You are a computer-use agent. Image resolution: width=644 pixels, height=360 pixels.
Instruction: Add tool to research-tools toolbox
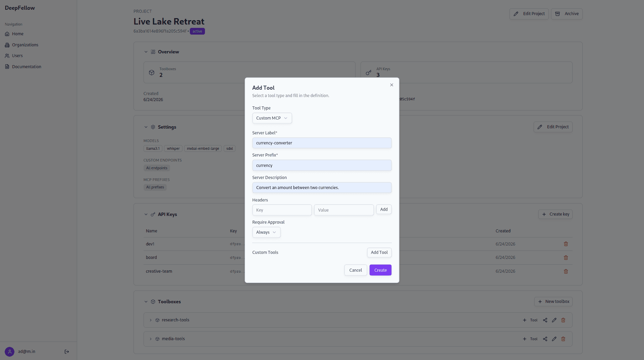(x=530, y=320)
